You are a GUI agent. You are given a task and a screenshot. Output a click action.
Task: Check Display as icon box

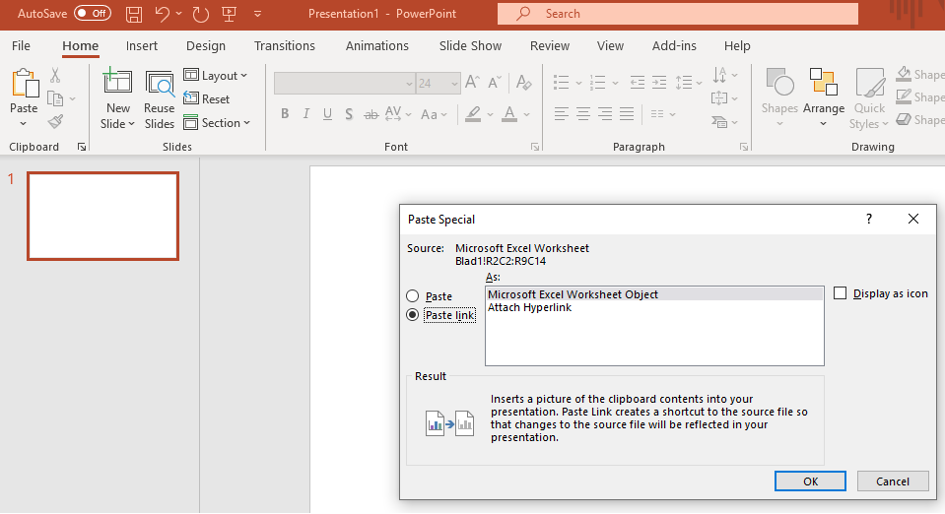coord(840,293)
